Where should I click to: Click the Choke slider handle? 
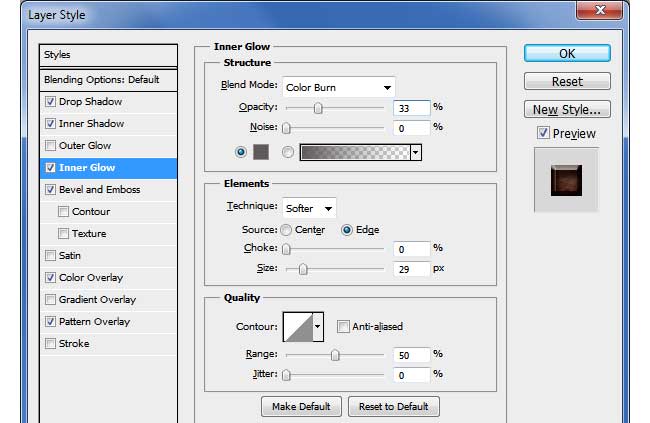(286, 249)
